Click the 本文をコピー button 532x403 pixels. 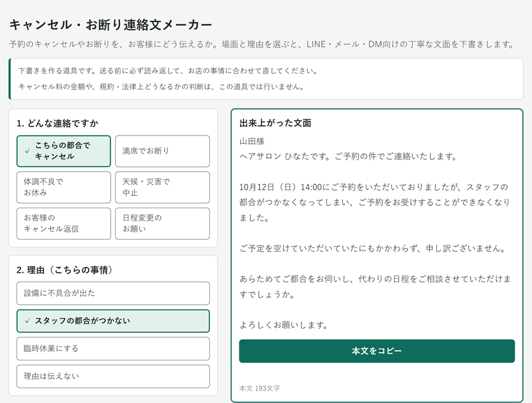[377, 351]
